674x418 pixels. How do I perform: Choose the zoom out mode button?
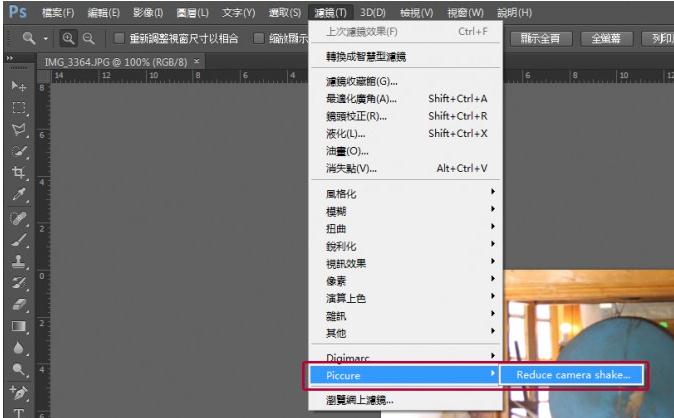[x=89, y=39]
